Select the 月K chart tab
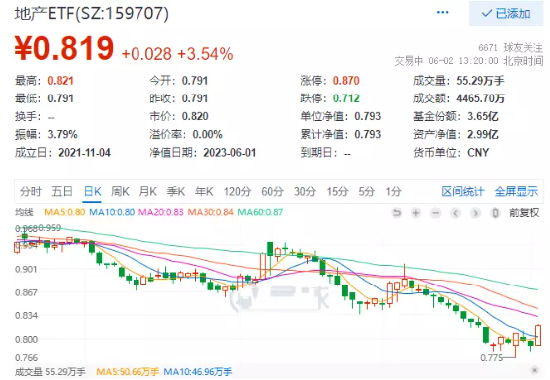Viewport: 550px width, 380px height. [x=148, y=192]
